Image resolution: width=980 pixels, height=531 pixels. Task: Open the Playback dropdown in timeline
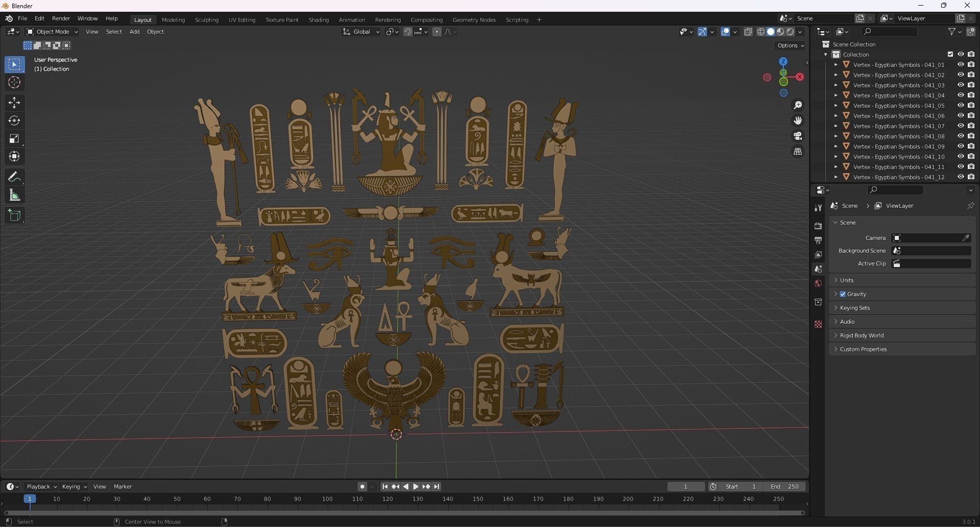tap(41, 487)
